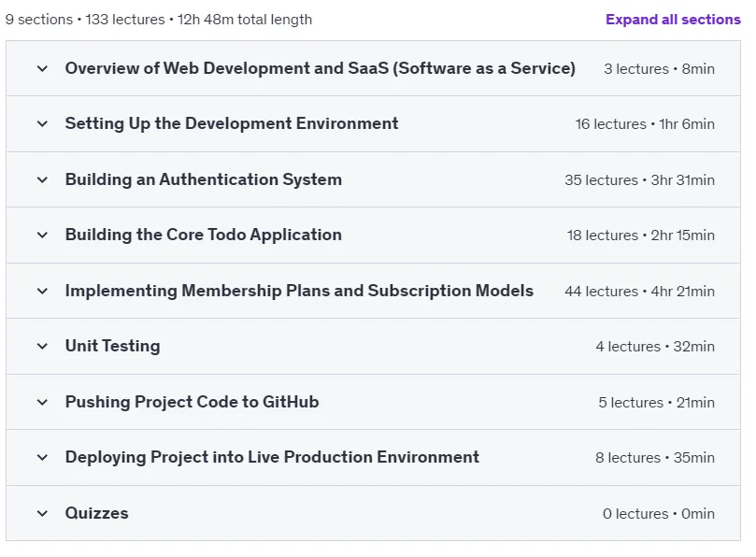Screen dimensions: 756x557
Task: Open the Overview of Web Development and SaaS title
Action: click(x=321, y=68)
